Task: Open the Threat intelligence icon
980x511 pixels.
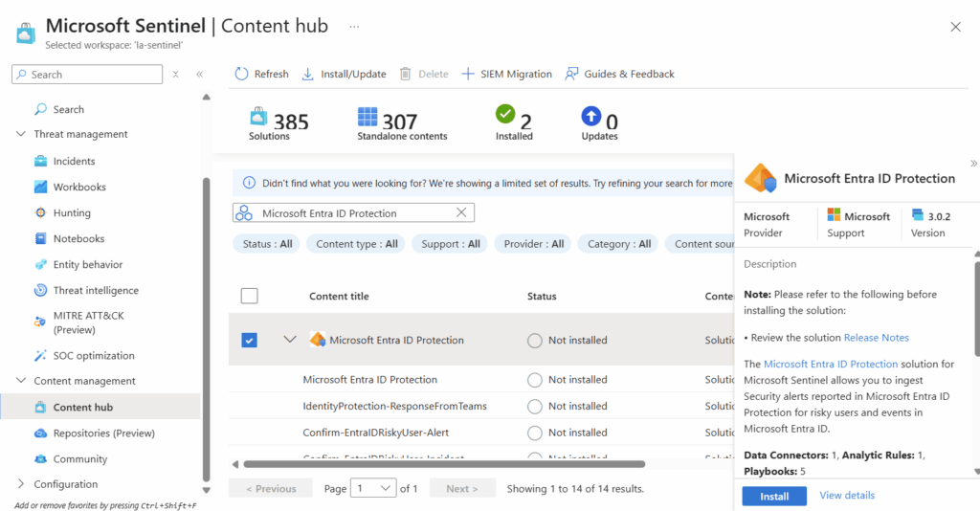Action: click(x=40, y=291)
